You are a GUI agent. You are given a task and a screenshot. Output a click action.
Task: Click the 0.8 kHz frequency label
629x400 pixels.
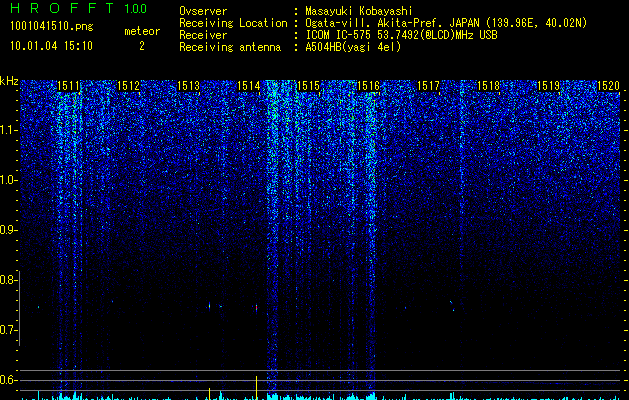click(x=8, y=280)
